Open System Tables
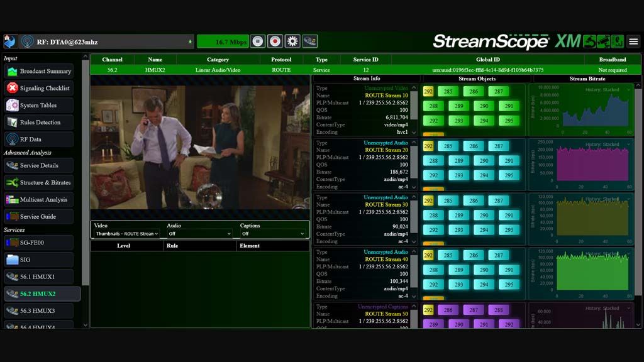 click(39, 106)
